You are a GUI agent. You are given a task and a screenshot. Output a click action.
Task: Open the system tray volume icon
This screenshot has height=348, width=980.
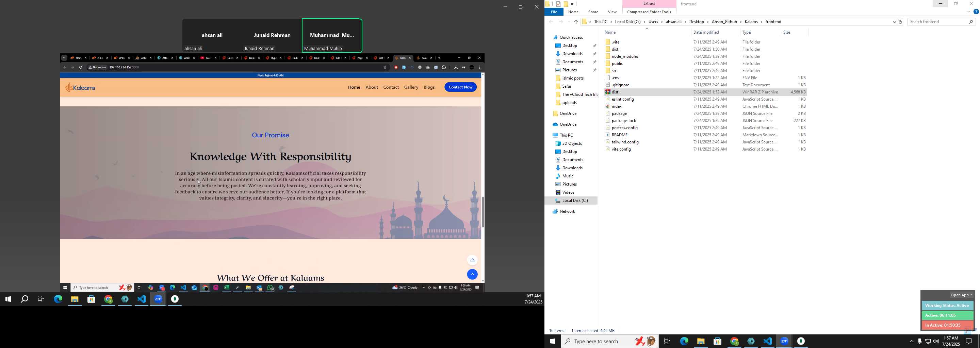coord(936,342)
